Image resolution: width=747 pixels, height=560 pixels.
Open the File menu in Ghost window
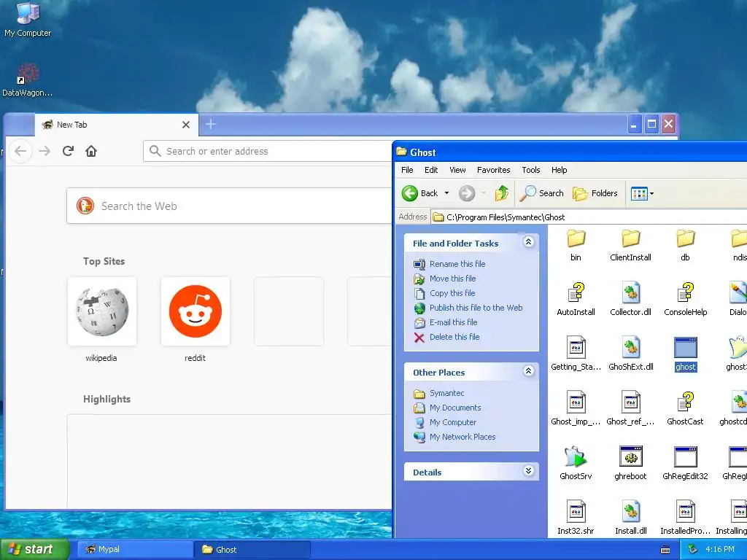coord(407,170)
